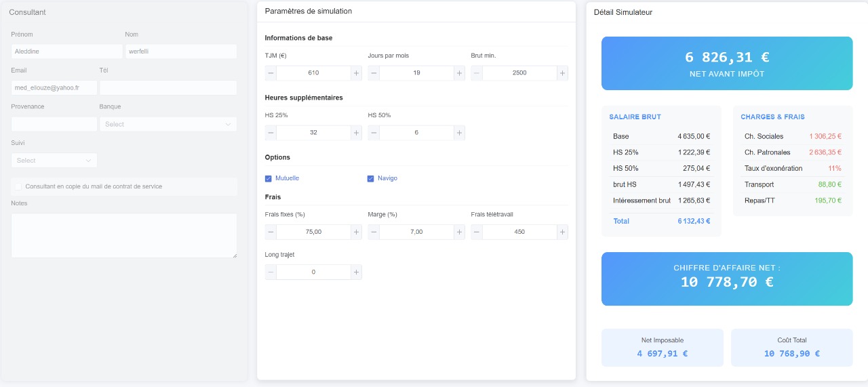Click the Marge 7,00 field
The width and height of the screenshot is (868, 387).
[416, 232]
